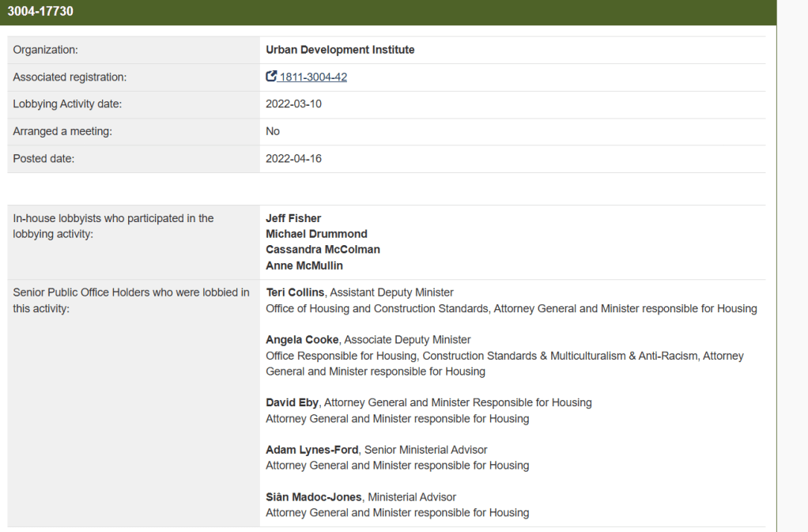Click office holder name Siân Madoc-Jones

(314, 497)
